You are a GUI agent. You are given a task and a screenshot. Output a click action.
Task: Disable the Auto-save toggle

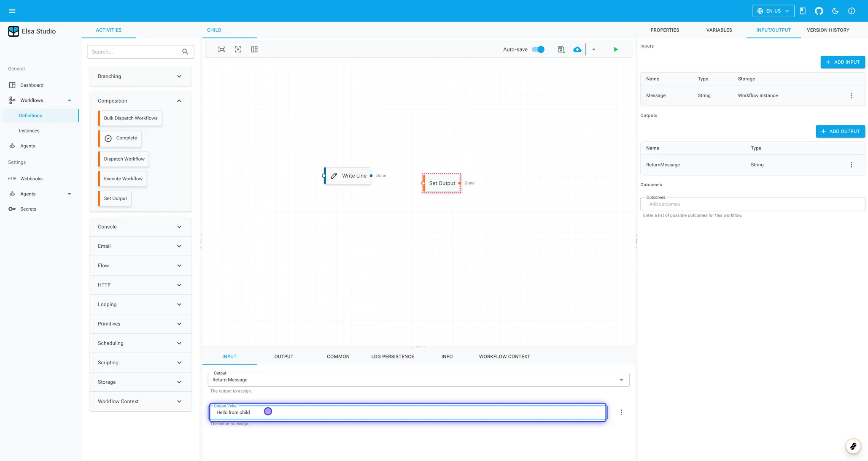538,49
